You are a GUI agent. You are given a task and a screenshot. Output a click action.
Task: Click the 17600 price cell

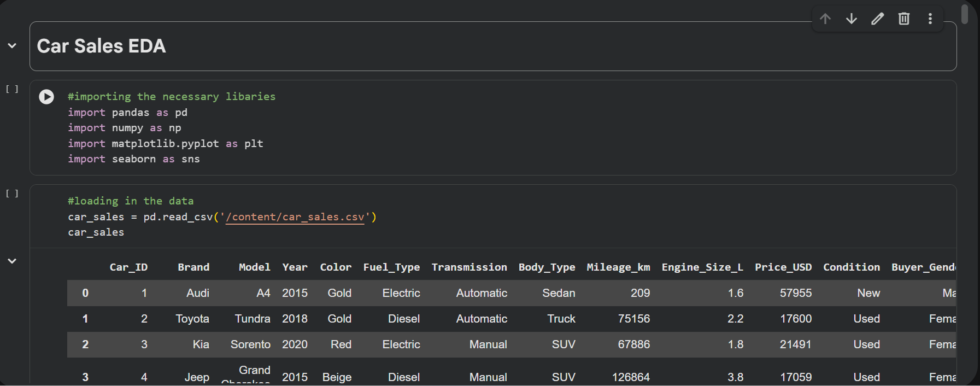point(796,319)
